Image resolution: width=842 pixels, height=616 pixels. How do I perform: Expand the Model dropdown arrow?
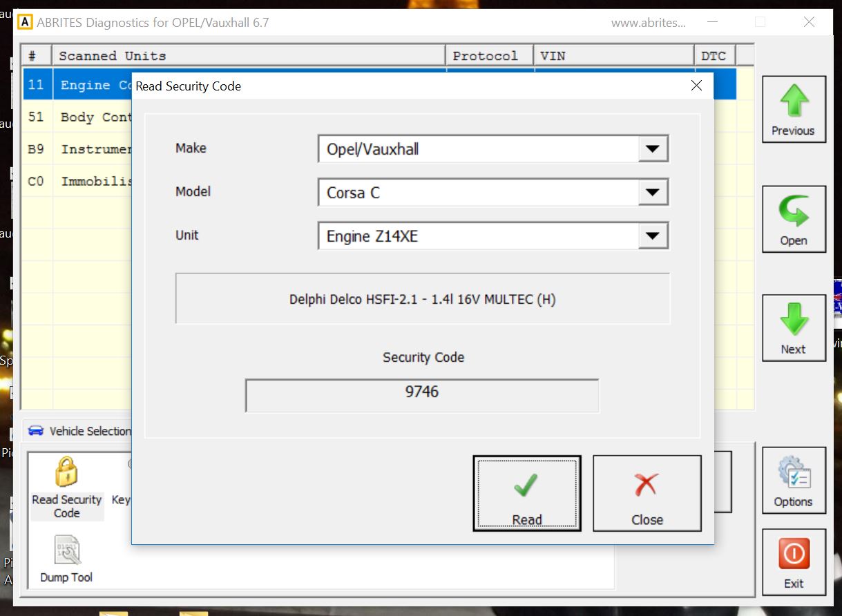pyautogui.click(x=652, y=192)
